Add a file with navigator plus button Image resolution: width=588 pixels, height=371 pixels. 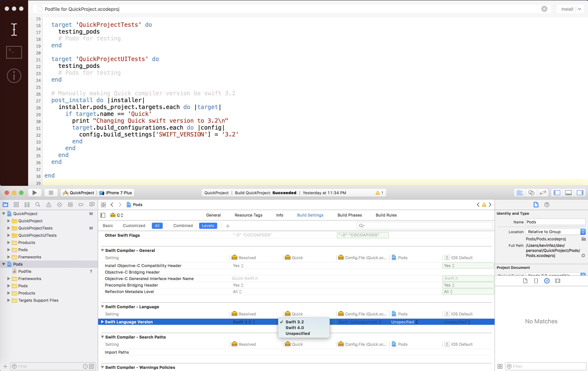coord(5,366)
